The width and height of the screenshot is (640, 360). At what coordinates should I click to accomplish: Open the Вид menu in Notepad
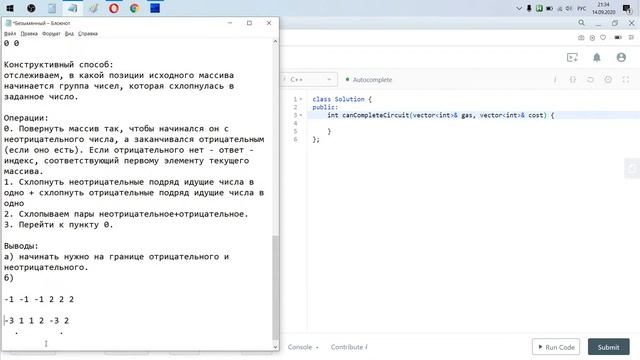69,33
